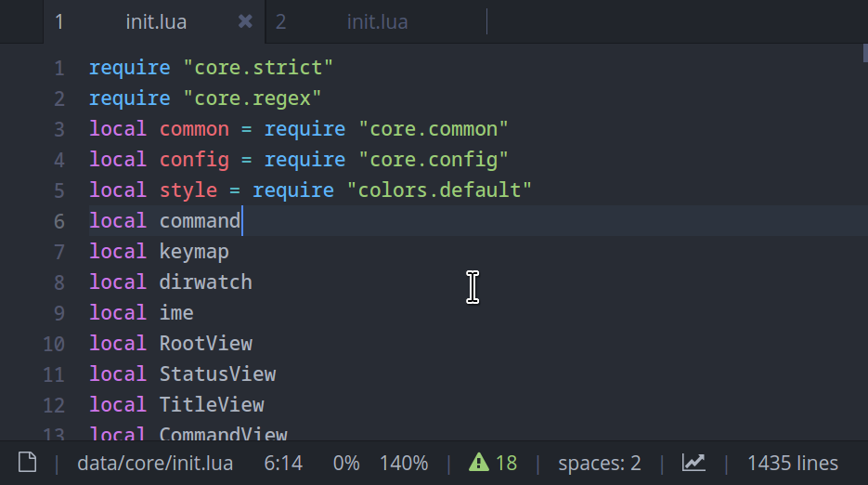Image resolution: width=868 pixels, height=485 pixels.
Task: Select the first init.lua tab
Action: 155,21
